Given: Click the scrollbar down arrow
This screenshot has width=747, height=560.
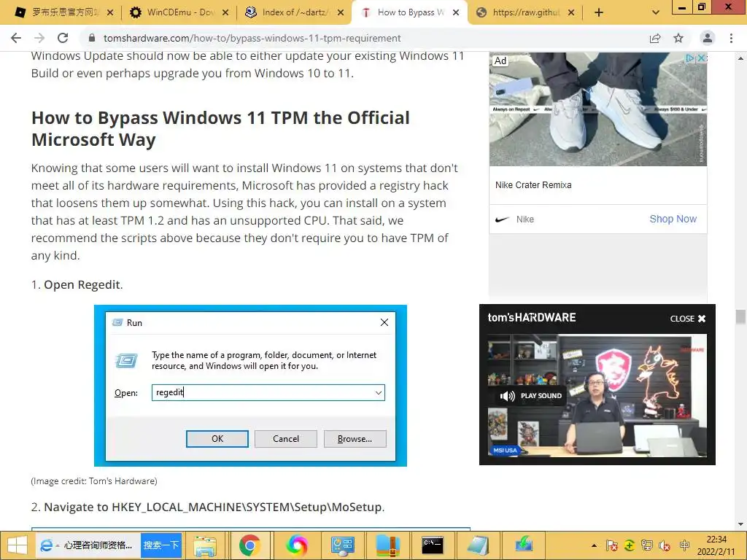Looking at the screenshot, I should coord(740,524).
